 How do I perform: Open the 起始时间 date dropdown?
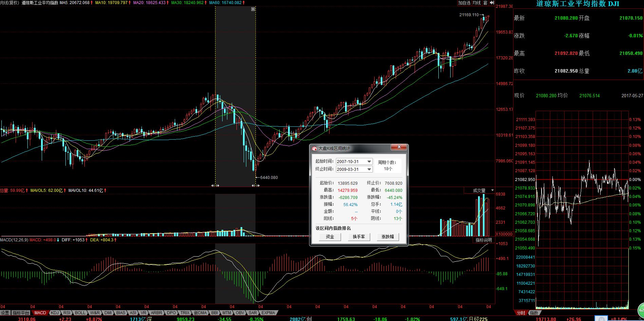pos(370,162)
